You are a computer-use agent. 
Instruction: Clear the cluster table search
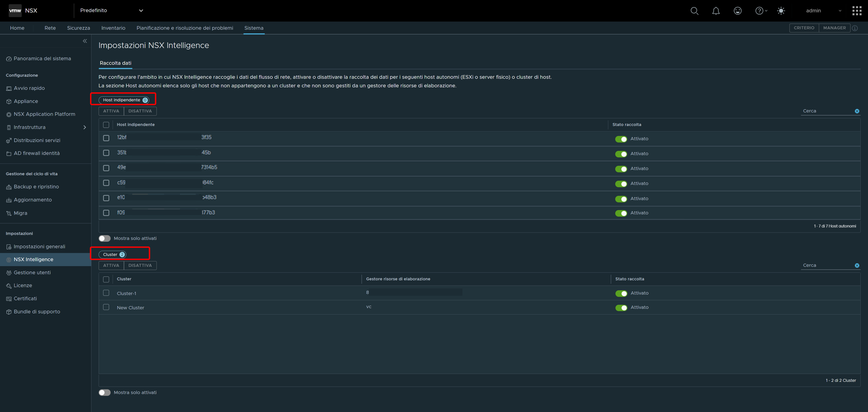pos(857,266)
